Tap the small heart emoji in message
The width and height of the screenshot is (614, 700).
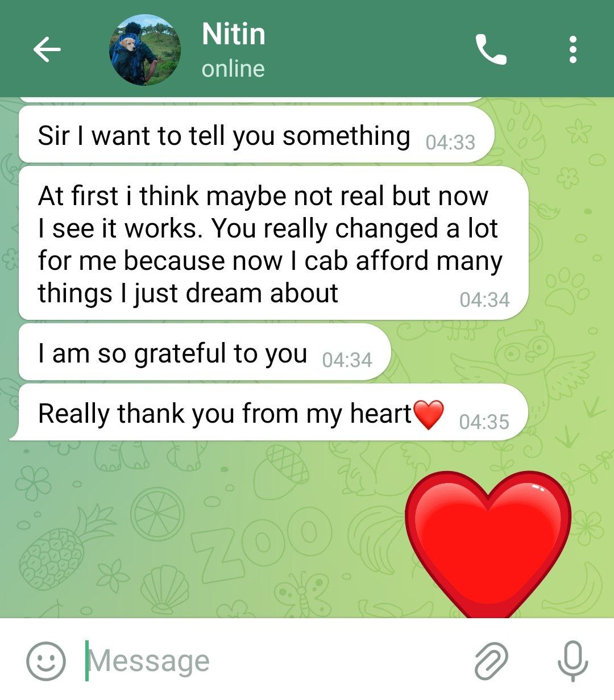(x=428, y=414)
